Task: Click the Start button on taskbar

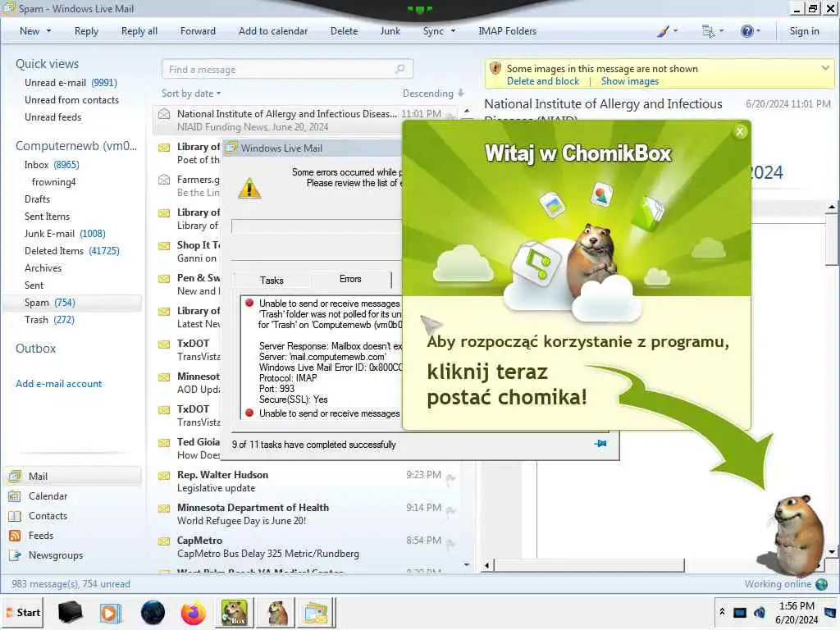Action: coord(23,612)
